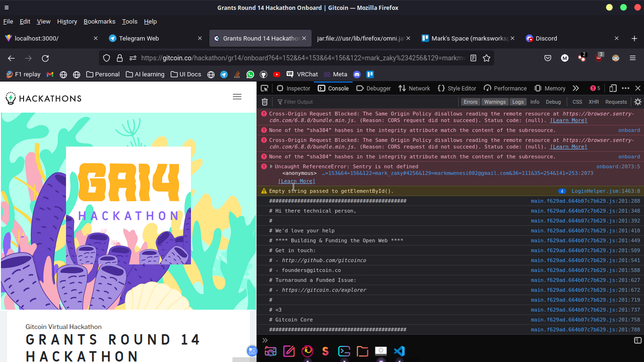Expand the Uncaught ReferenceError stack trace
Viewport: 644px width, 362px height.
click(x=271, y=166)
